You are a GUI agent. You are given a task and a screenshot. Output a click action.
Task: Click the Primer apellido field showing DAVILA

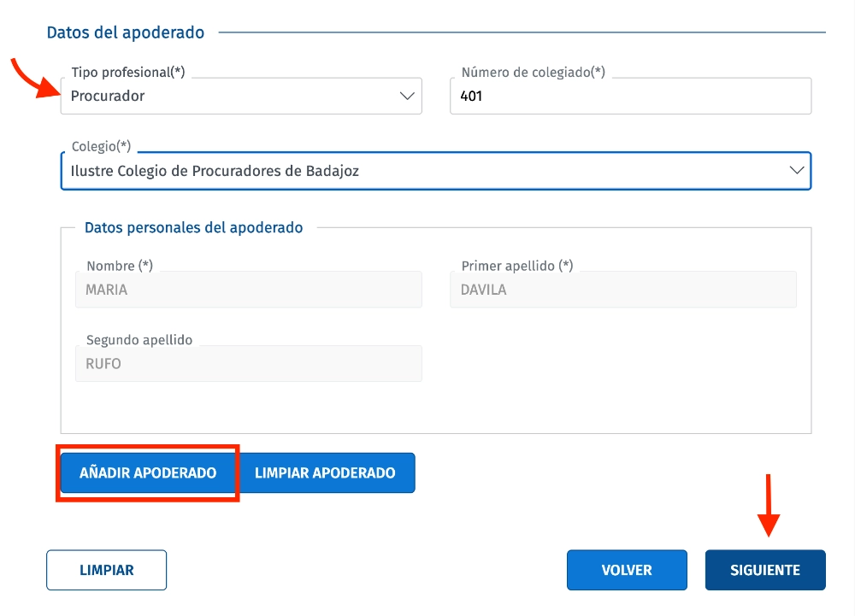click(x=623, y=289)
